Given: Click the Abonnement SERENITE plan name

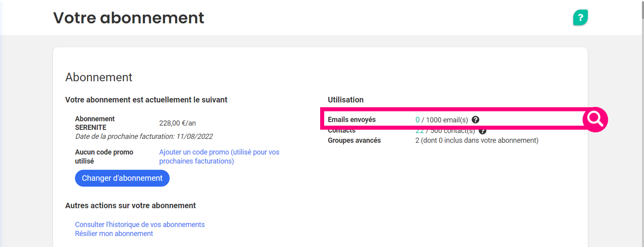Looking at the screenshot, I should click(x=95, y=123).
